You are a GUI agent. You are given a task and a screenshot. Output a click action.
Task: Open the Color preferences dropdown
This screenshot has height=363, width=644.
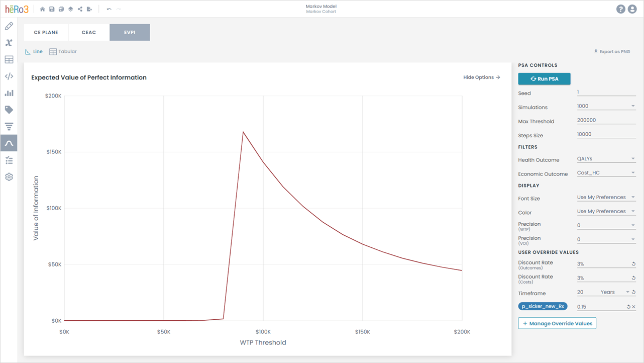[x=606, y=212]
